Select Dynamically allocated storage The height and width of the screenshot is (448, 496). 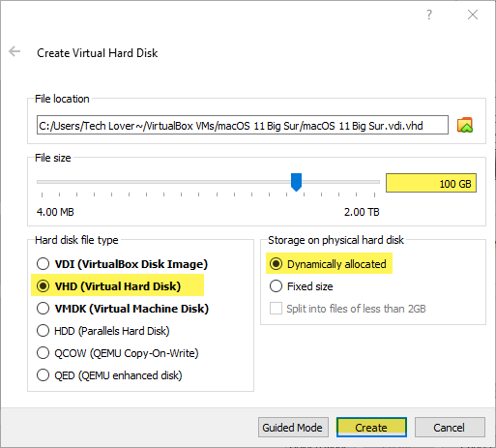328,264
